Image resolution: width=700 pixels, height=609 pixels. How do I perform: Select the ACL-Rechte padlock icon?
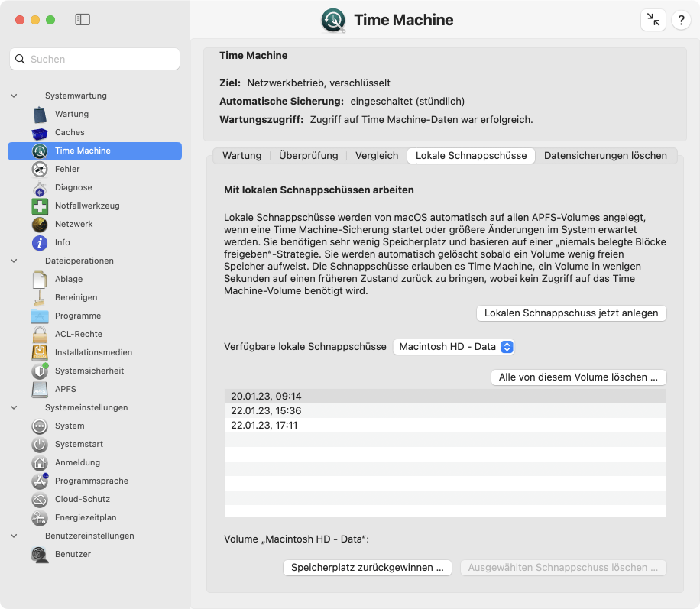(x=40, y=334)
